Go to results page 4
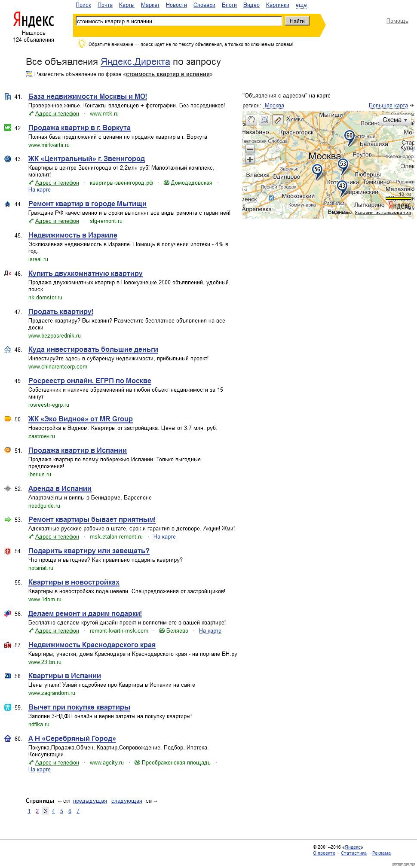 pyautogui.click(x=53, y=811)
